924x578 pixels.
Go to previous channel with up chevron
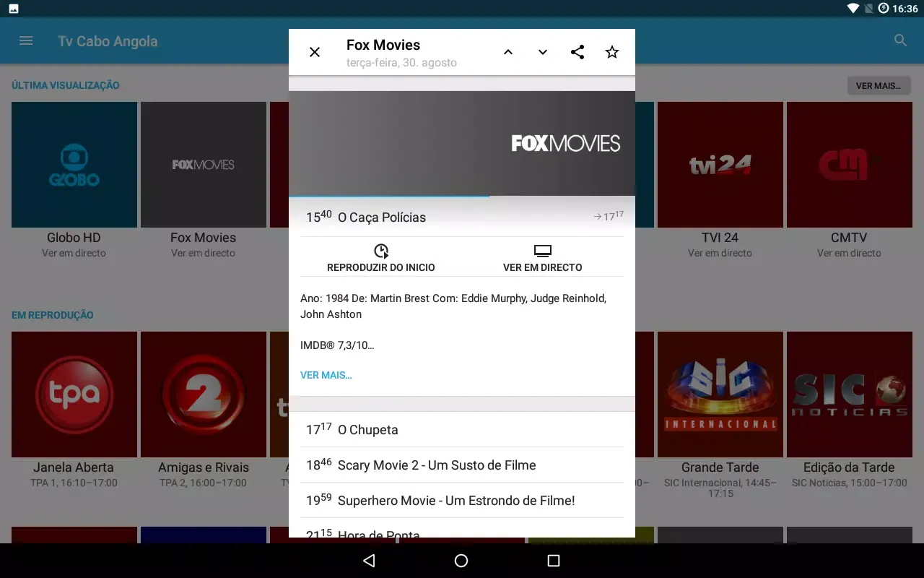pos(508,52)
